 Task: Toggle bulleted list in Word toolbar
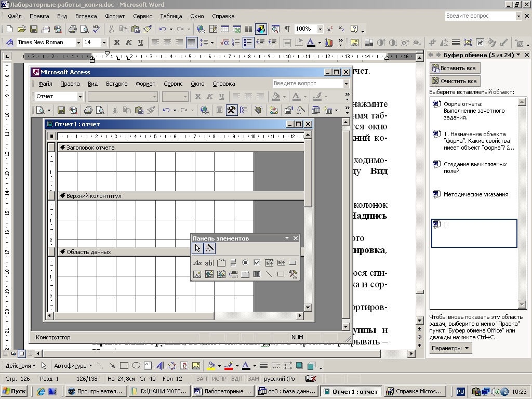(x=248, y=43)
